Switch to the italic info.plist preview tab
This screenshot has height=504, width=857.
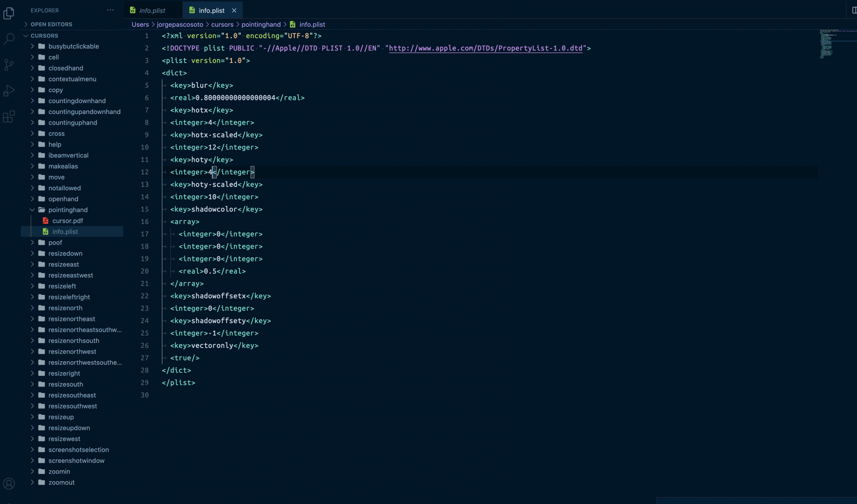pos(152,10)
